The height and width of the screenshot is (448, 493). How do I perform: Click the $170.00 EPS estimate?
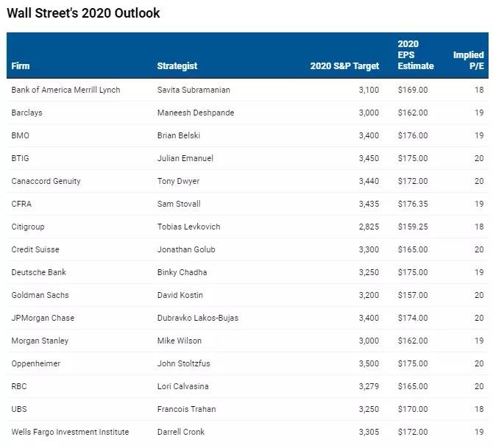coord(413,409)
